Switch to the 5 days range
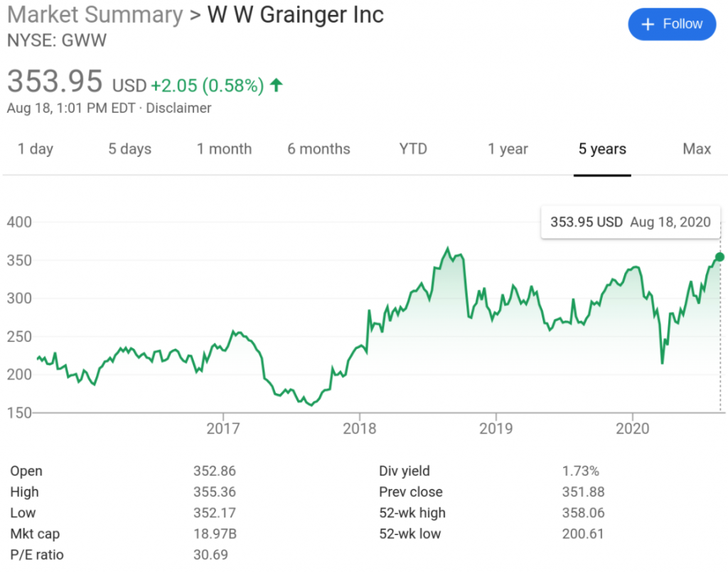728x572 pixels. point(129,149)
